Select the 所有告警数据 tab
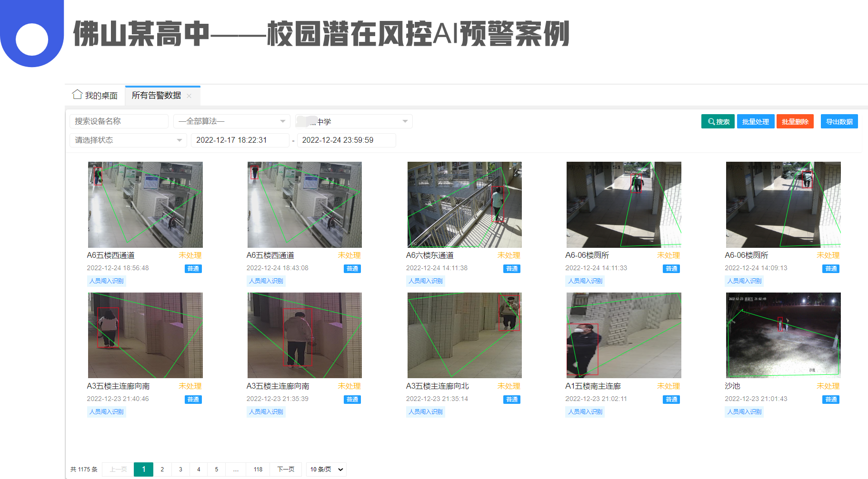The image size is (868, 479). pyautogui.click(x=156, y=96)
